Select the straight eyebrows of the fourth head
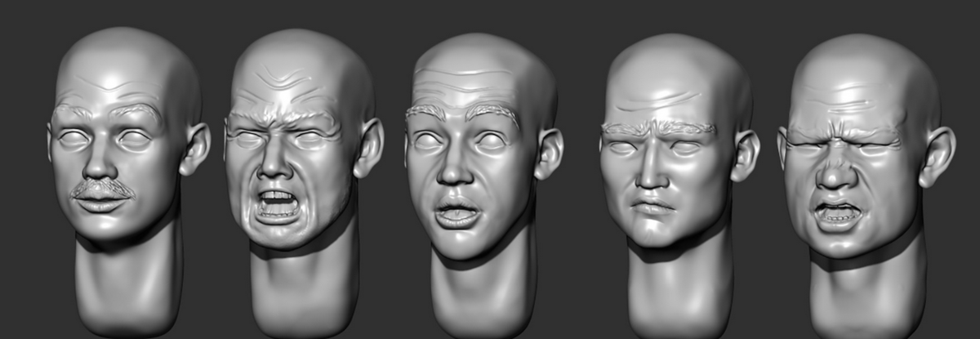 click(658, 128)
